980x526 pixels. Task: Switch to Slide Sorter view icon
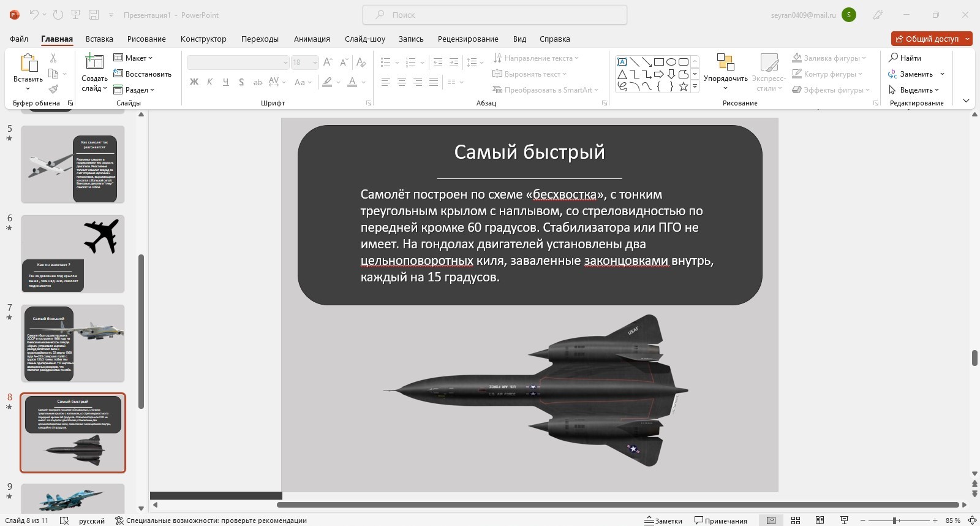pos(796,520)
